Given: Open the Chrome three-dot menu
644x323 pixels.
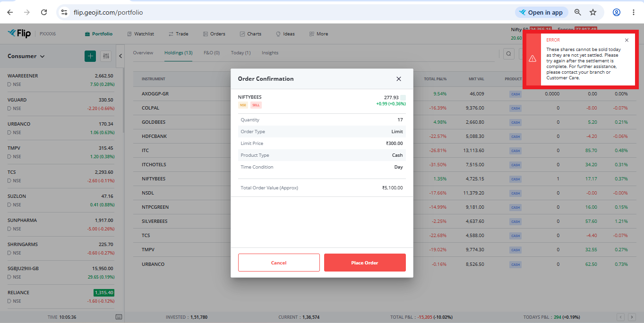Looking at the screenshot, I should click(634, 12).
